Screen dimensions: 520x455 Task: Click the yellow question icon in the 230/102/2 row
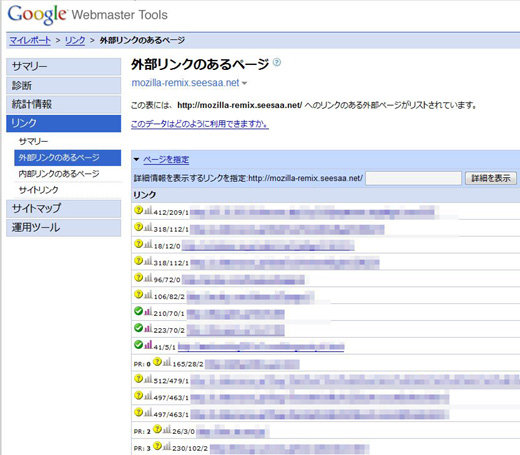[157, 446]
